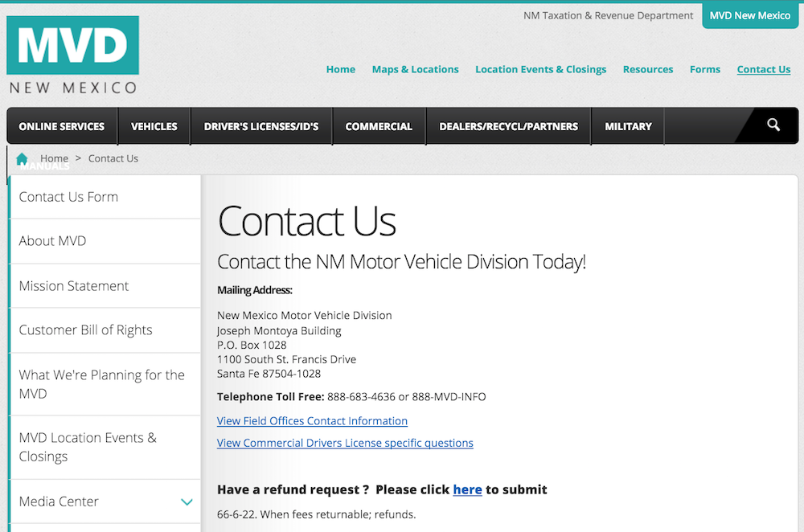
Task: Open About MVD sidebar item
Action: (105, 241)
